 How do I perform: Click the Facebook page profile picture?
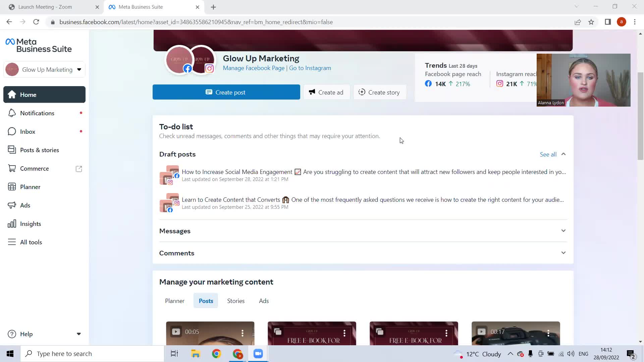click(x=179, y=60)
